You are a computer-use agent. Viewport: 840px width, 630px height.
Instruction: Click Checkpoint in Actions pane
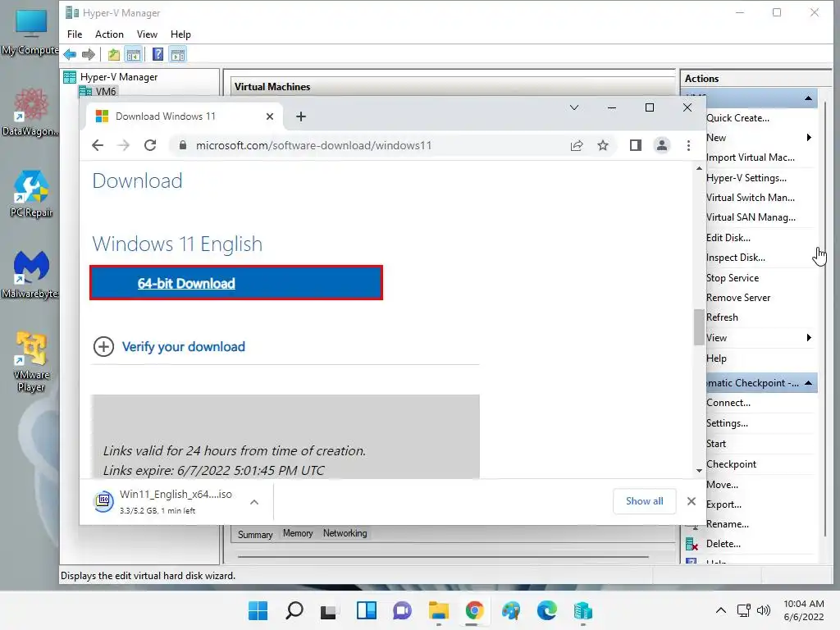[731, 464]
